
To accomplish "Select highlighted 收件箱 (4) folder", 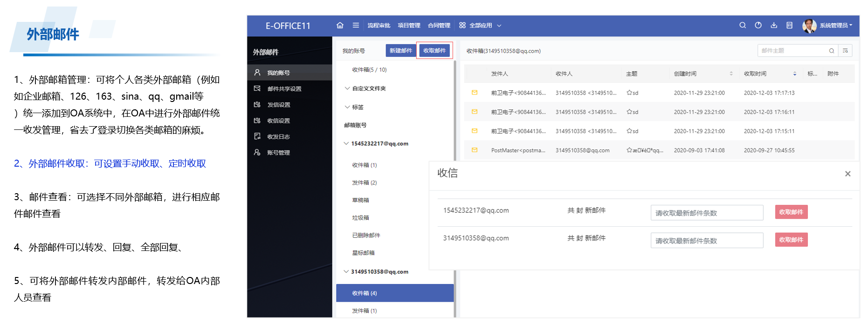I will [x=395, y=293].
